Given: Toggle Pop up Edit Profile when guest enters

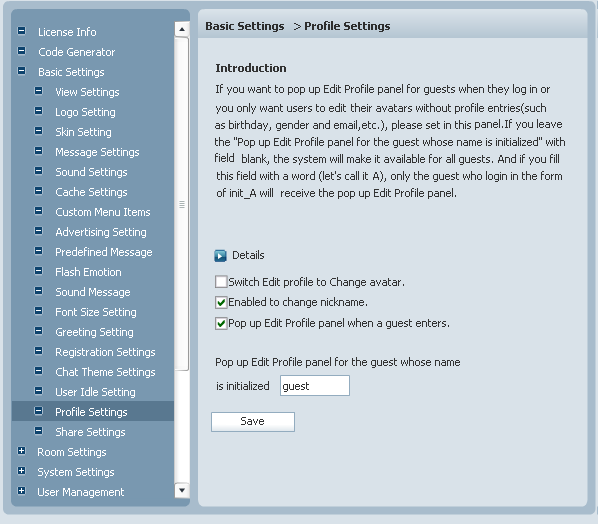Looking at the screenshot, I should pyautogui.click(x=221, y=323).
